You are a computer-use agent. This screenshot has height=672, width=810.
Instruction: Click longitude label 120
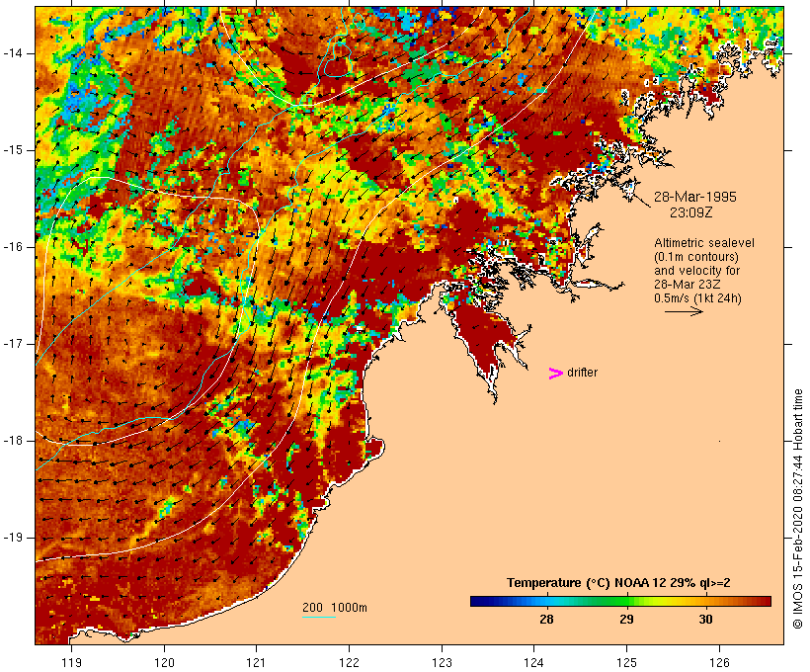click(164, 662)
